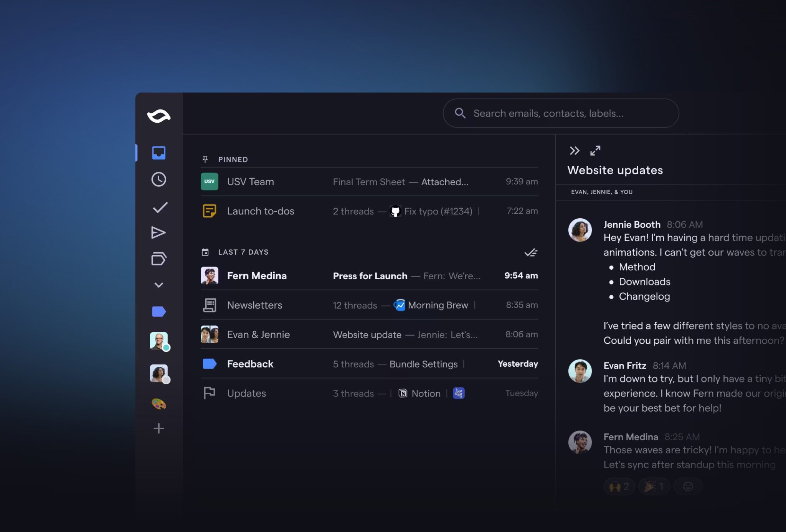This screenshot has height=532, width=786.
Task: Click the emoji reaction button on Fern's message
Action: [x=687, y=486]
